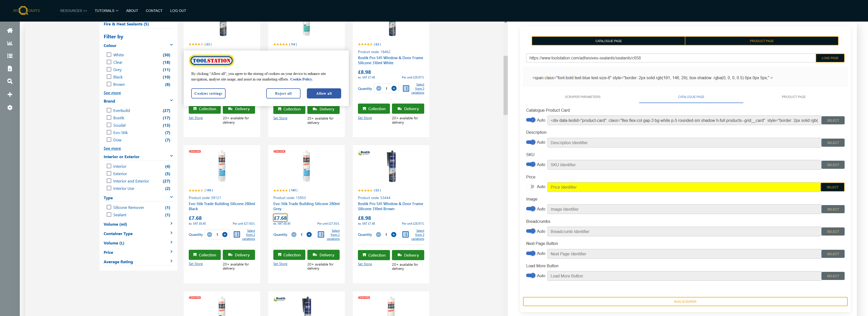Expand the Volume (ml) filter
868x316 pixels.
(171, 224)
